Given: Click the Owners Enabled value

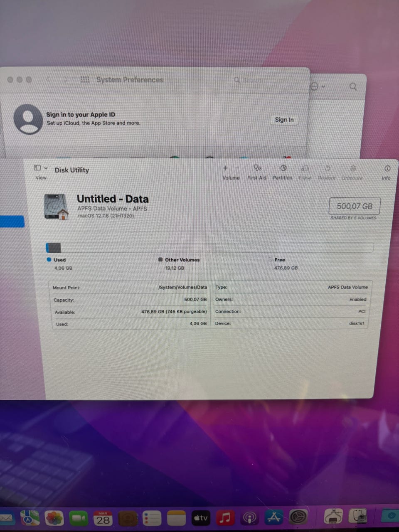Looking at the screenshot, I should coord(358,299).
